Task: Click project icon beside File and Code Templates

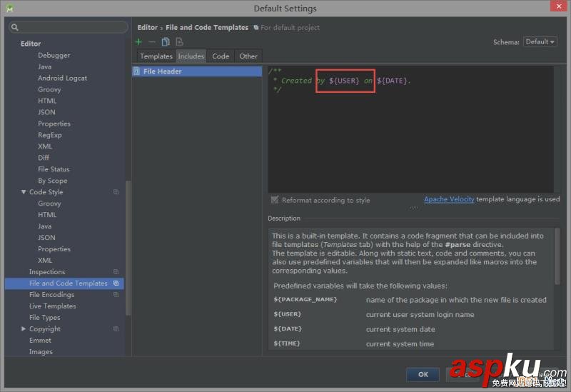Action: pos(116,283)
